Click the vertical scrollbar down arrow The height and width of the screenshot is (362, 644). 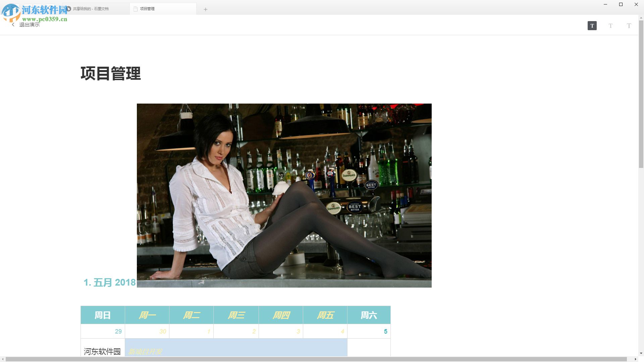pyautogui.click(x=641, y=353)
